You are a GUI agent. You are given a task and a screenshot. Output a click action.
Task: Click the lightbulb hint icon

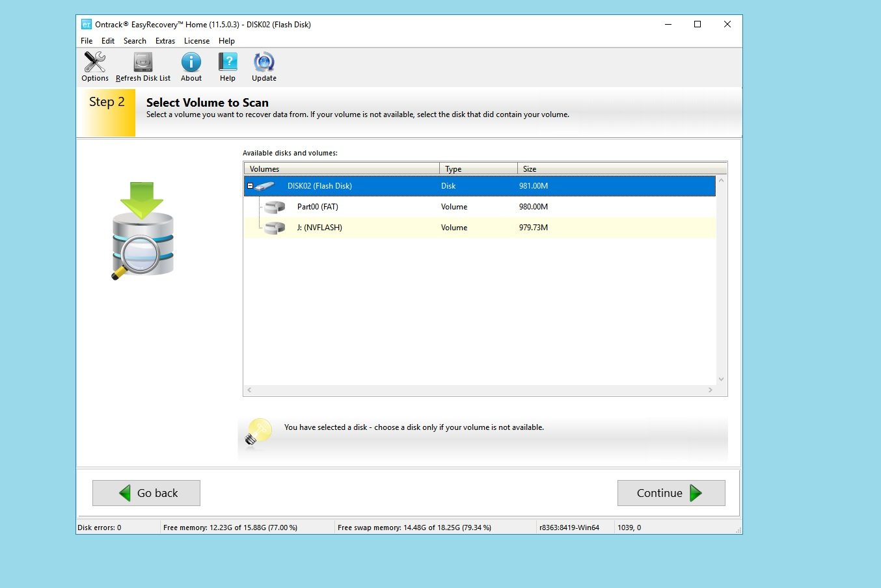(x=258, y=431)
